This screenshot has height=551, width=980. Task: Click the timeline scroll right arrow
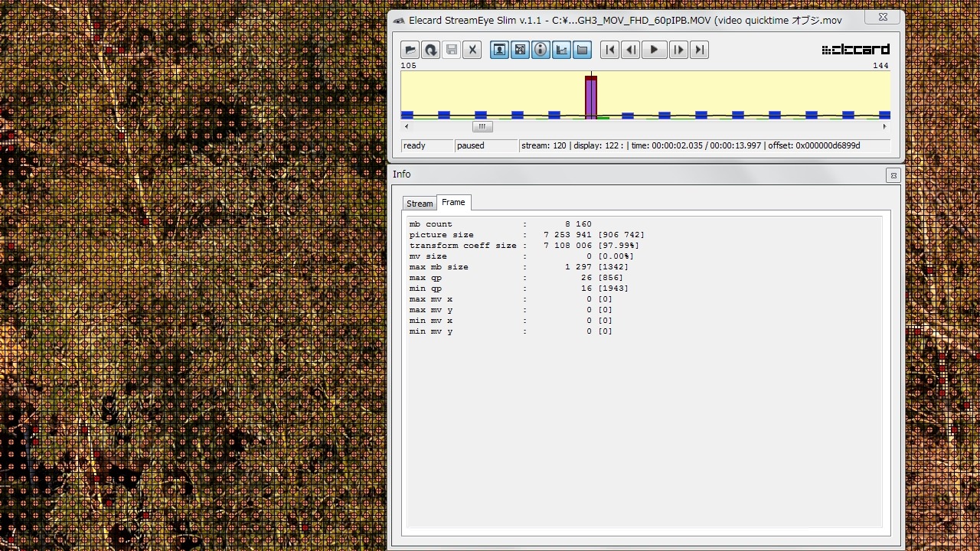click(x=884, y=126)
